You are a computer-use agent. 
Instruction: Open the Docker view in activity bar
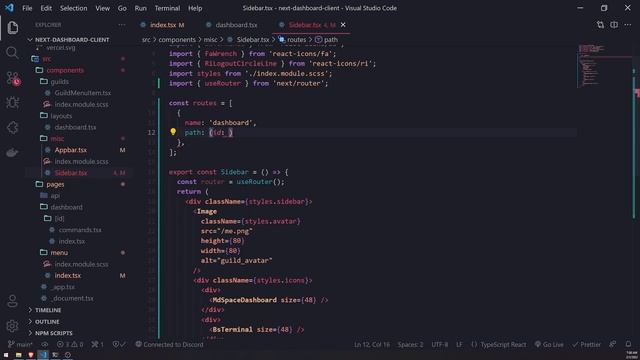tap(12, 153)
